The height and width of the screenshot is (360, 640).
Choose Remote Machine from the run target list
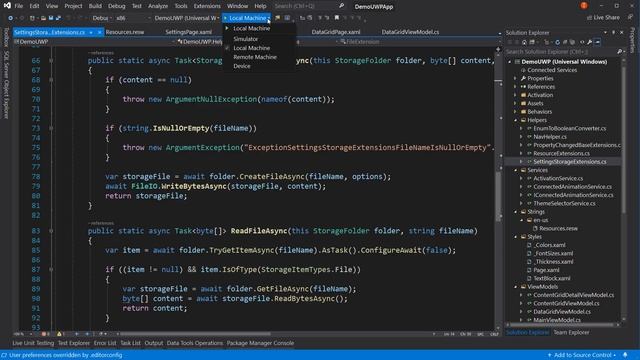255,57
